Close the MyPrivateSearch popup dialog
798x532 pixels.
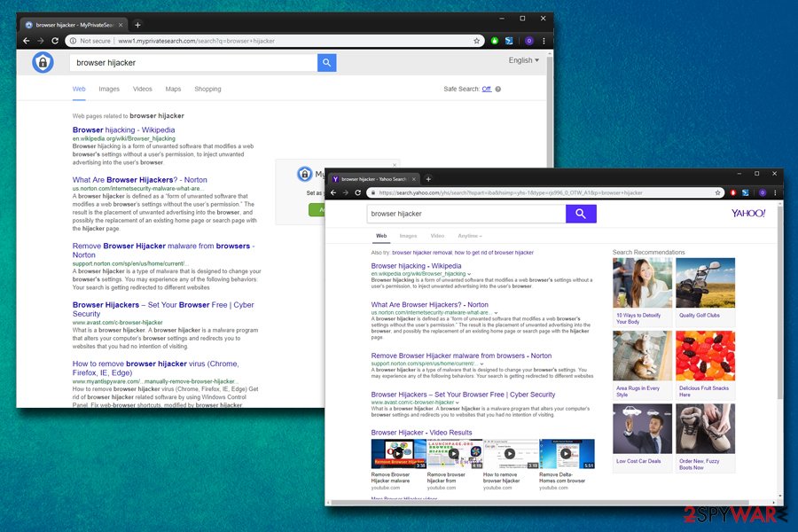coord(395,165)
